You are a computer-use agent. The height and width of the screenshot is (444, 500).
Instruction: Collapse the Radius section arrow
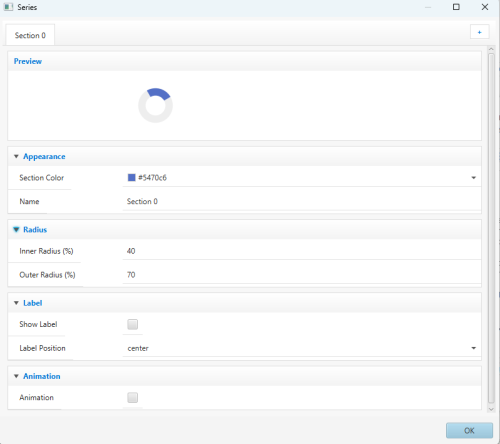pyautogui.click(x=16, y=229)
